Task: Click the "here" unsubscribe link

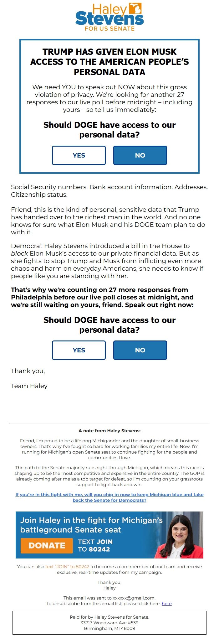Action: pos(166,604)
